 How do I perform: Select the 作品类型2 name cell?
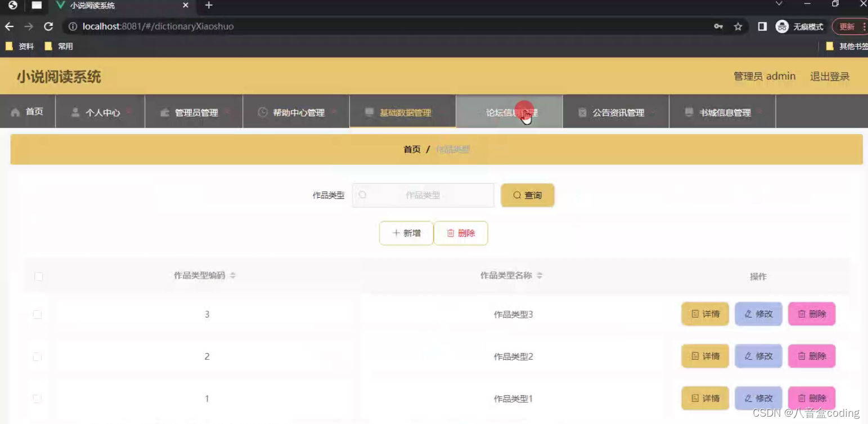513,357
